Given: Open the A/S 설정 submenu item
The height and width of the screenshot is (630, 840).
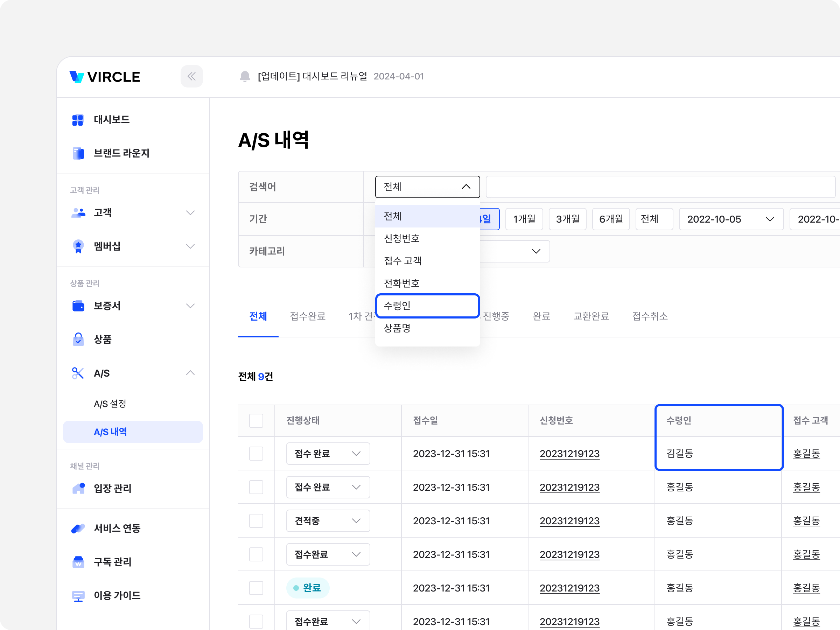Looking at the screenshot, I should (x=110, y=404).
